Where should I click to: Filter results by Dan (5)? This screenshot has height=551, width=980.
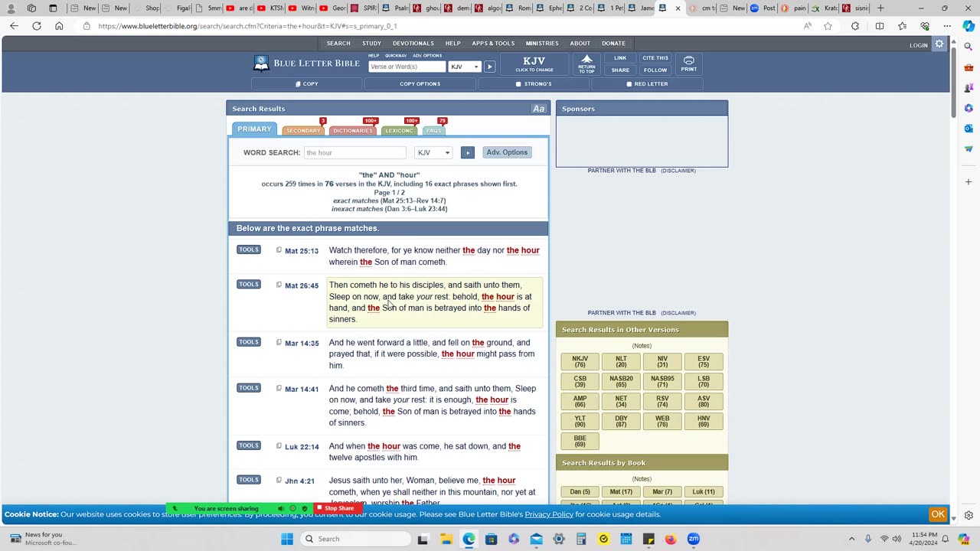coord(580,492)
